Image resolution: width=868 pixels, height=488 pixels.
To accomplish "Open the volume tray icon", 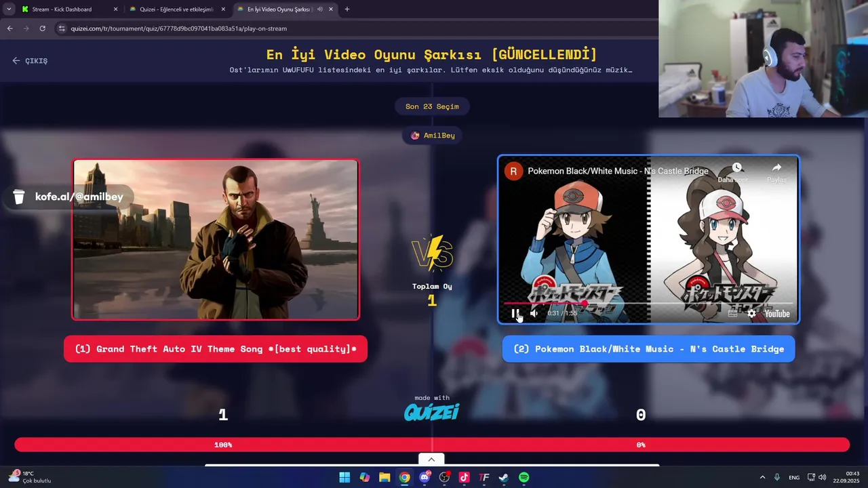I will coord(822,477).
